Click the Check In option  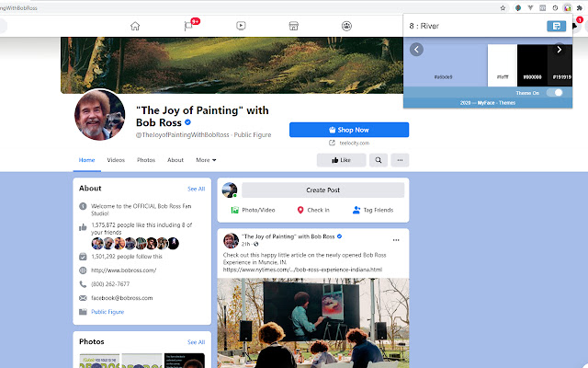coord(313,210)
